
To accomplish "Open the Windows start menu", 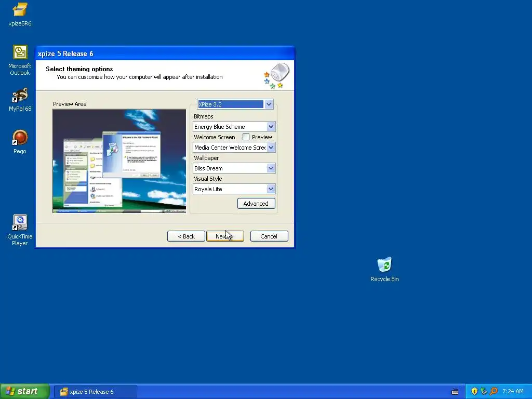I will pos(24,391).
